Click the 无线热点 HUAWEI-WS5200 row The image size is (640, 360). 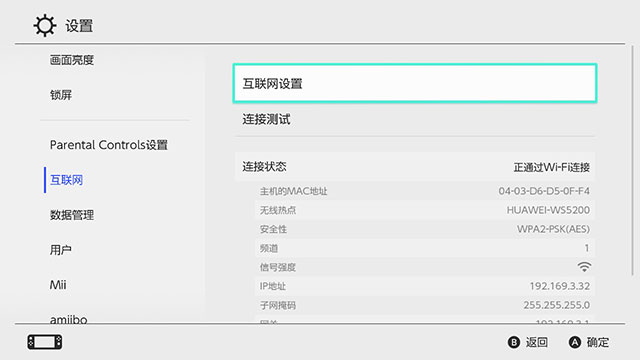[424, 210]
